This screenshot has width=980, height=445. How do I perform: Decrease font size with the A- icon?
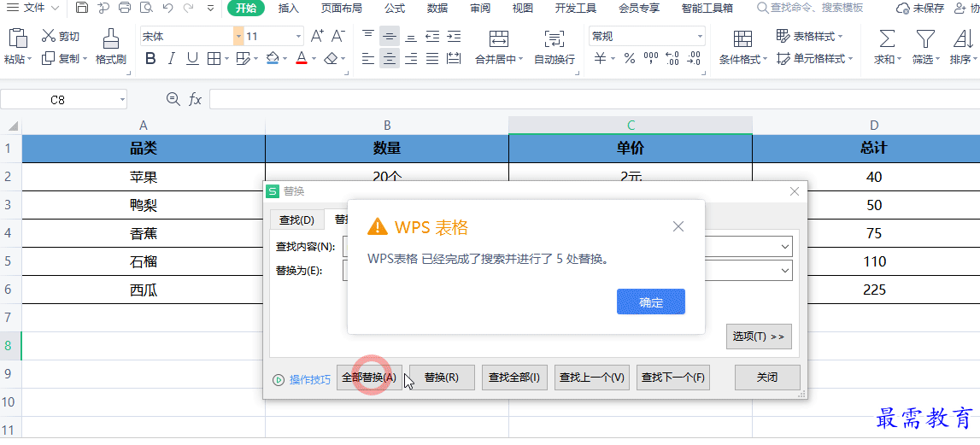point(338,36)
